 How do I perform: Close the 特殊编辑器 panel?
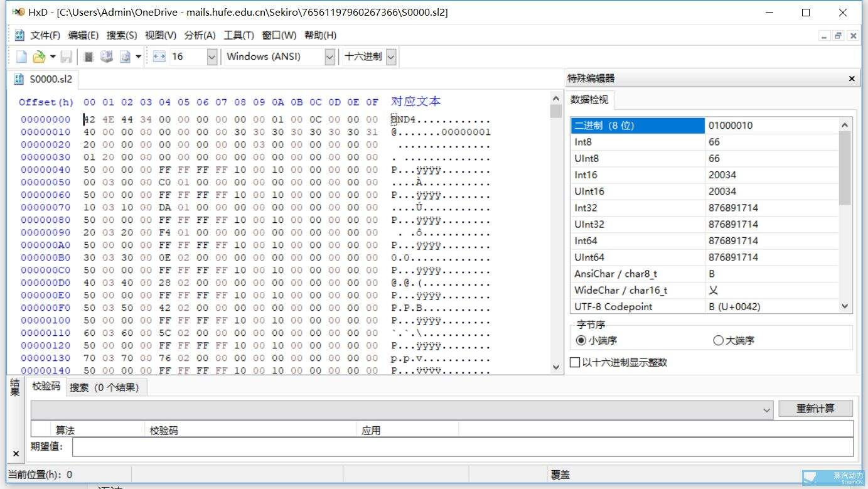852,78
